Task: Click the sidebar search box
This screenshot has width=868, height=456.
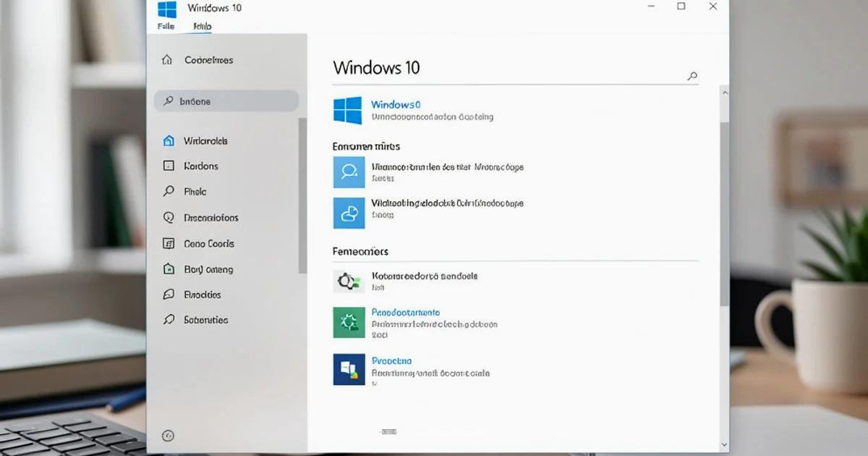Action: coord(226,101)
